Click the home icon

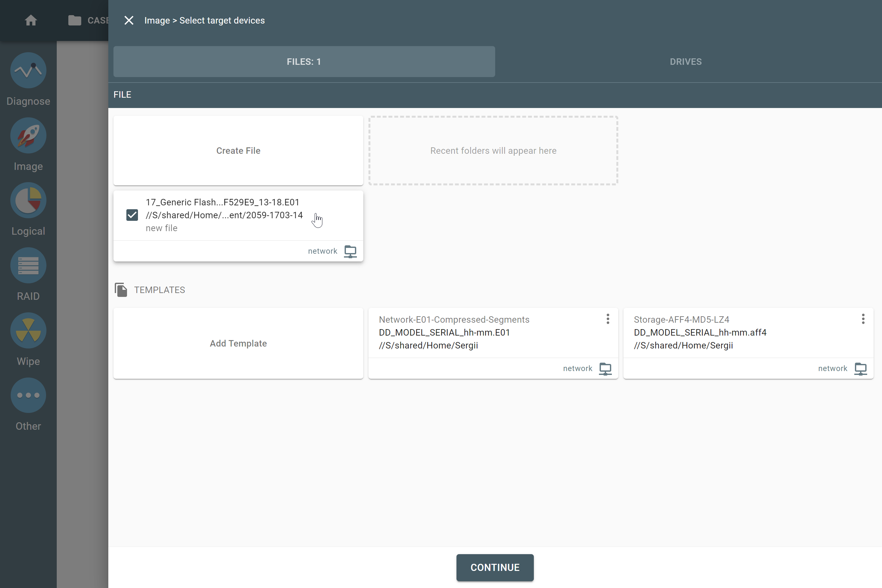point(30,20)
